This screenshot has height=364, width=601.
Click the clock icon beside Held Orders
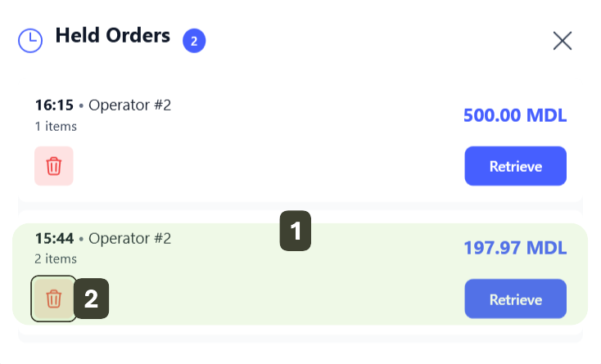coord(30,41)
